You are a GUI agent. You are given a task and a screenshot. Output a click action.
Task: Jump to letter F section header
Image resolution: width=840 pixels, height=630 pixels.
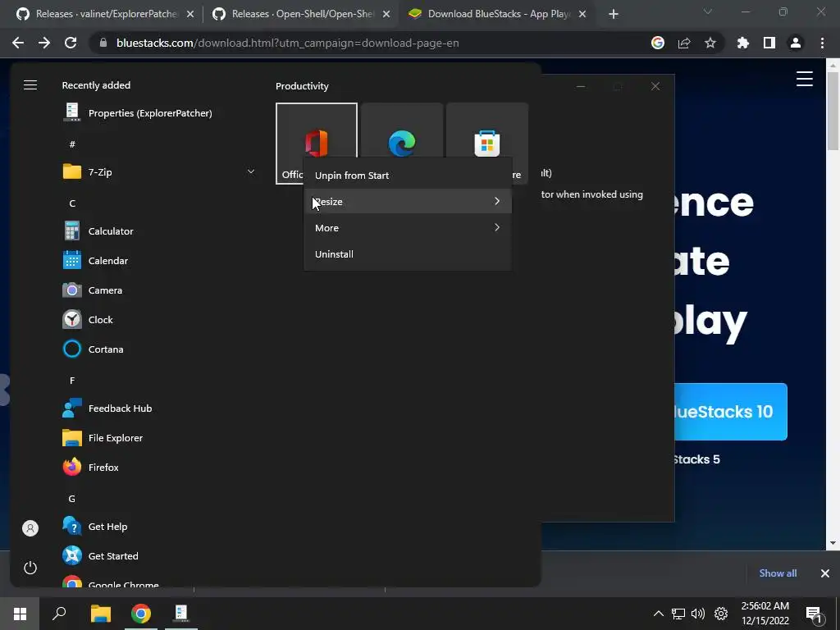[72, 381]
